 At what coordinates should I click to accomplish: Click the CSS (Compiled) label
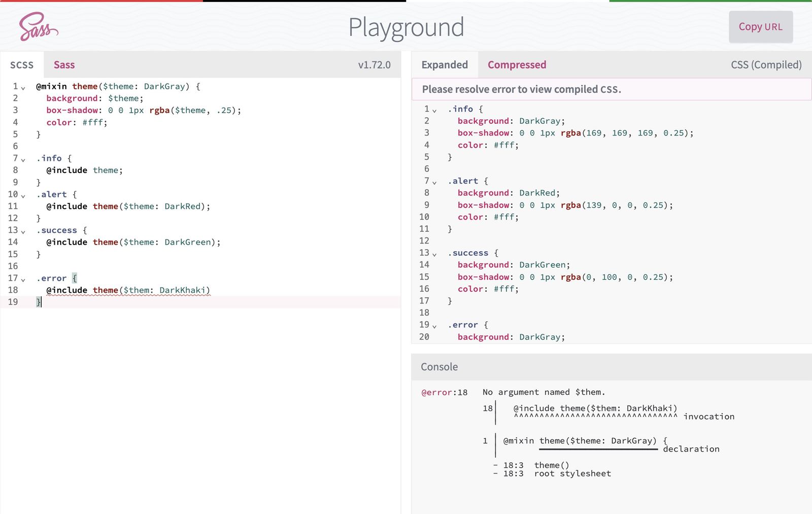(766, 65)
